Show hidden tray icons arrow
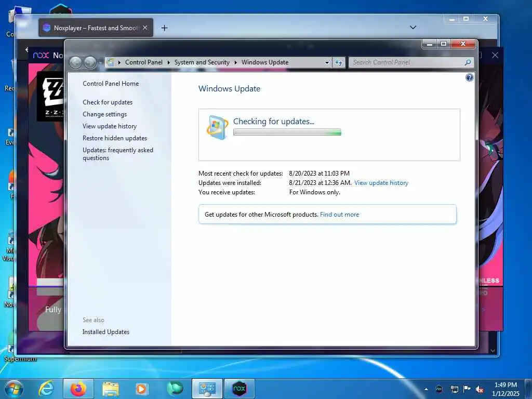Image resolution: width=532 pixels, height=399 pixels. [426, 389]
